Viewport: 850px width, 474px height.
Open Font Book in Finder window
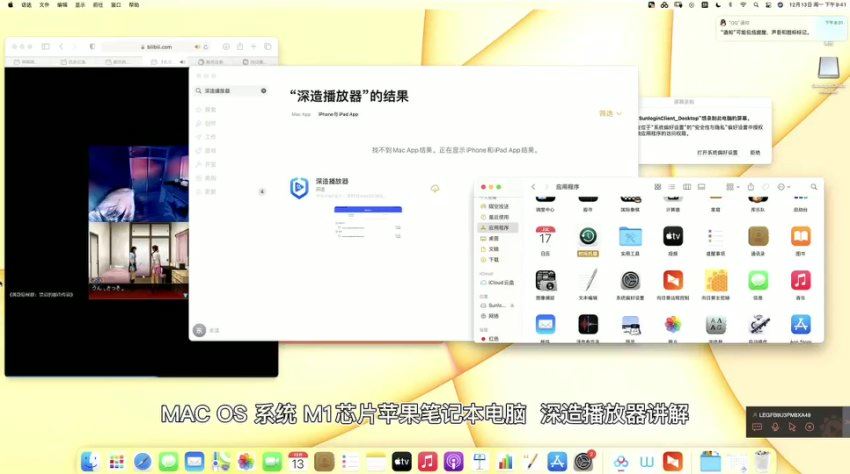tap(716, 324)
